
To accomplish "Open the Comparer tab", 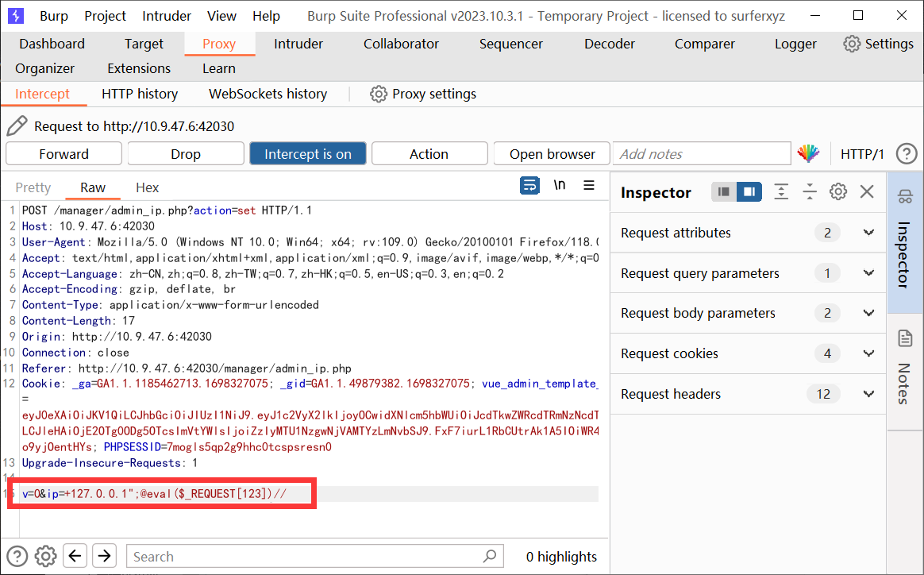I will click(x=704, y=44).
